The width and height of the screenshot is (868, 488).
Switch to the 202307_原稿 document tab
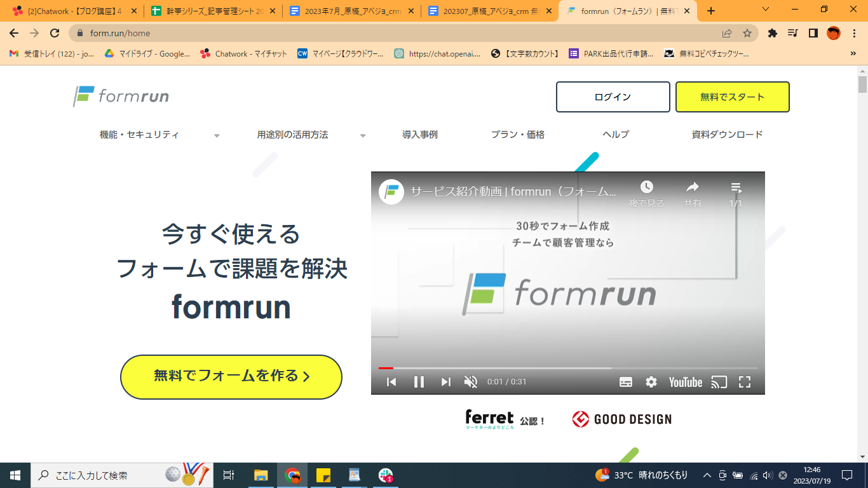click(x=490, y=11)
